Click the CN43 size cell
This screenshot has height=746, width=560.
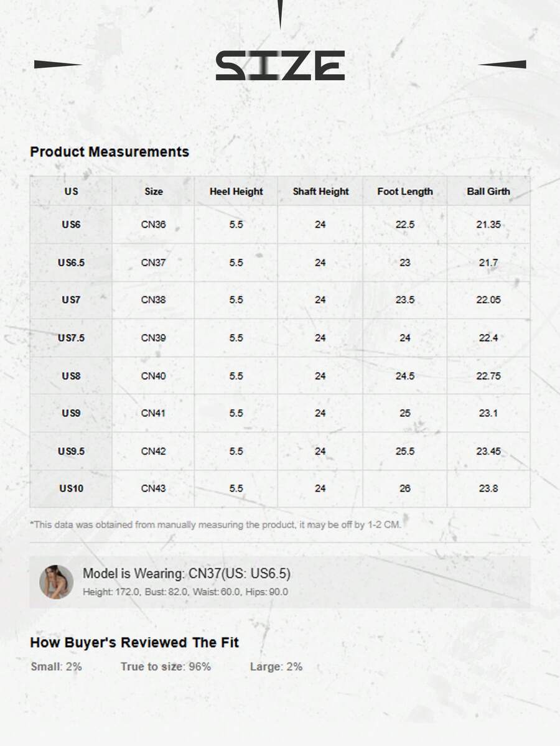153,488
